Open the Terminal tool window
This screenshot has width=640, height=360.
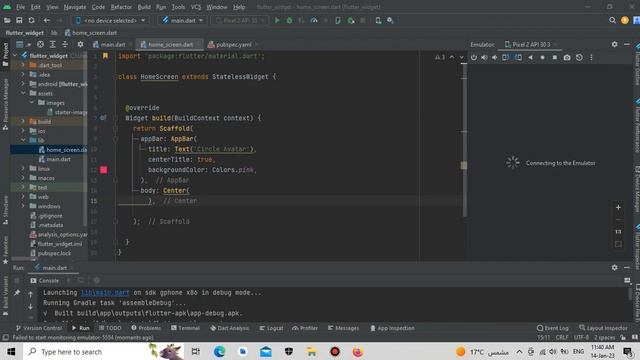tap(185, 328)
